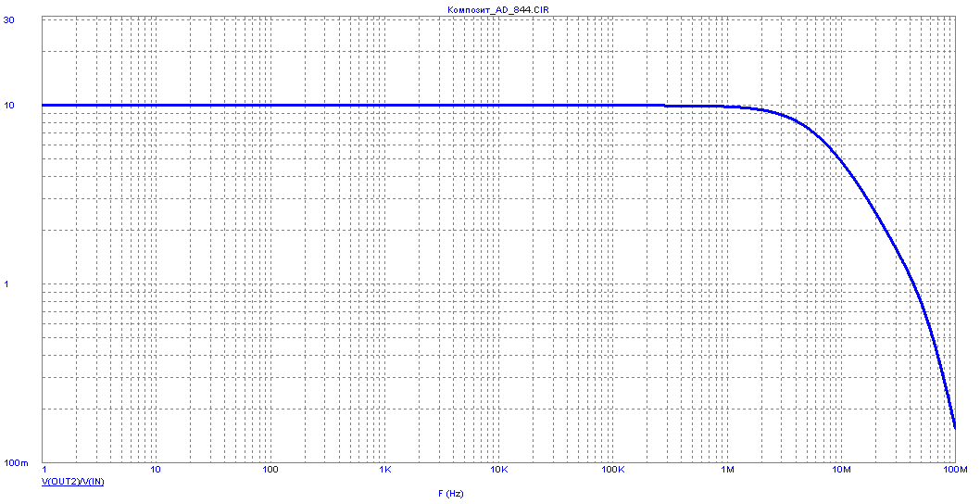Click the 100M frequency axis label
The width and height of the screenshot is (980, 504).
pyautogui.click(x=954, y=470)
